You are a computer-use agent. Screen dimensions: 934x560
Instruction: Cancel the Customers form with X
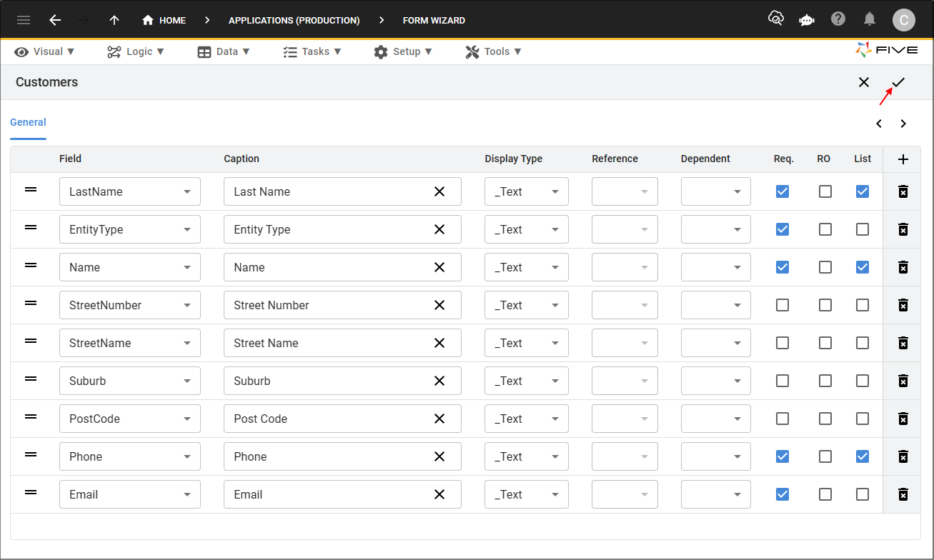[864, 82]
